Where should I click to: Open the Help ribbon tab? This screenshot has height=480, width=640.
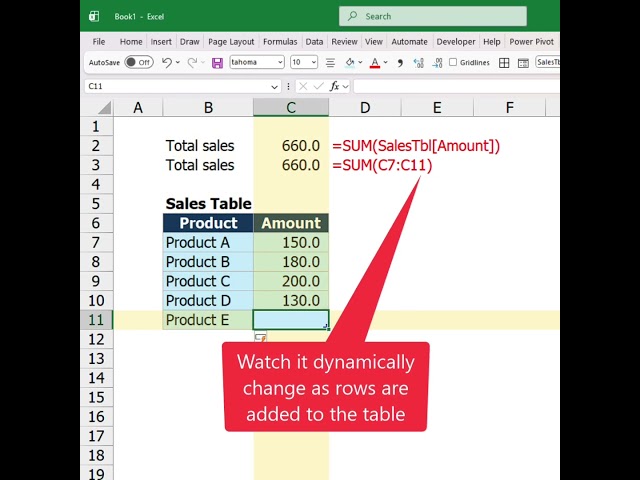pyautogui.click(x=491, y=42)
